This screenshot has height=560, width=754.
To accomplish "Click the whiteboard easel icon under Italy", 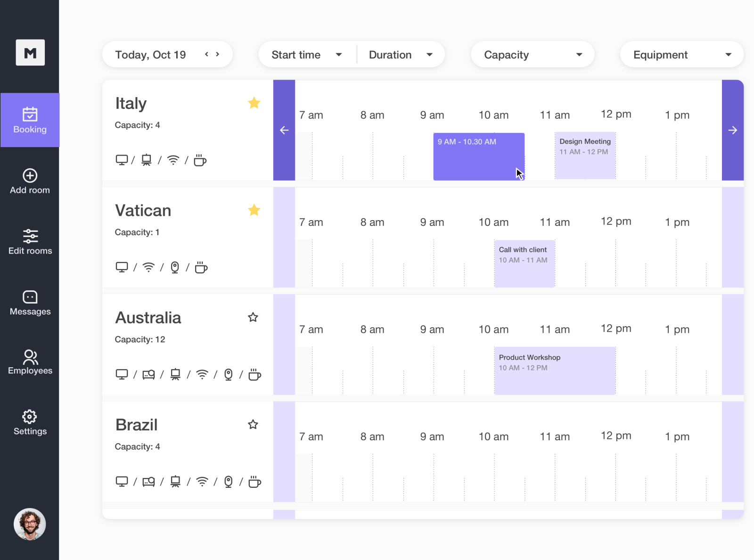I will (x=147, y=160).
